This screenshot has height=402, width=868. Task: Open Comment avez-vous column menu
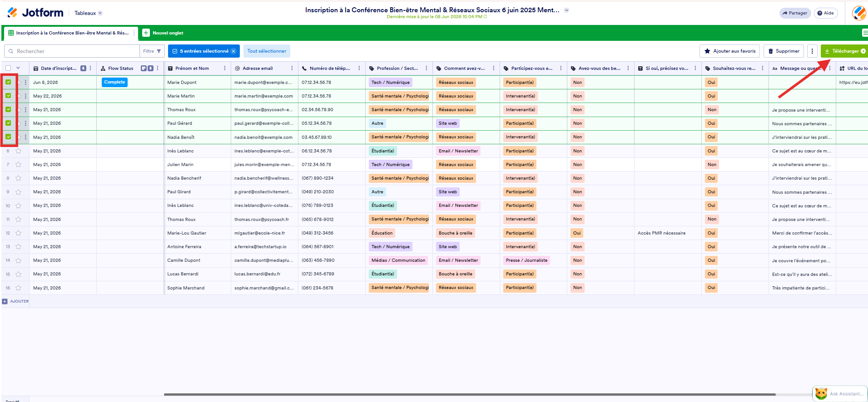[x=494, y=69]
